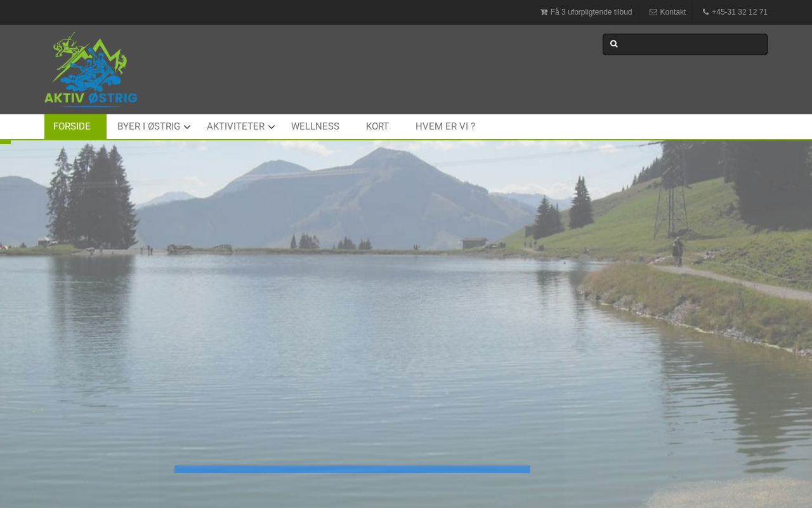Click the search magnifier icon
Viewport: 812px width, 508px height.
(614, 44)
